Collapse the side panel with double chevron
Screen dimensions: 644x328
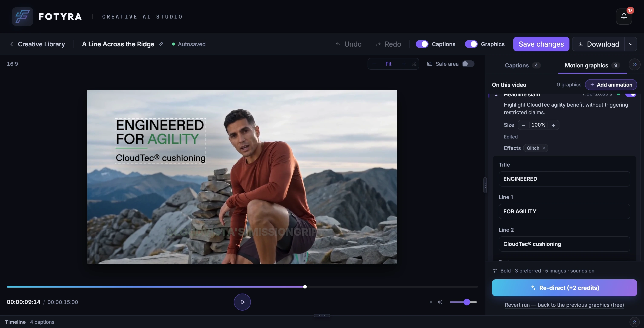click(634, 65)
